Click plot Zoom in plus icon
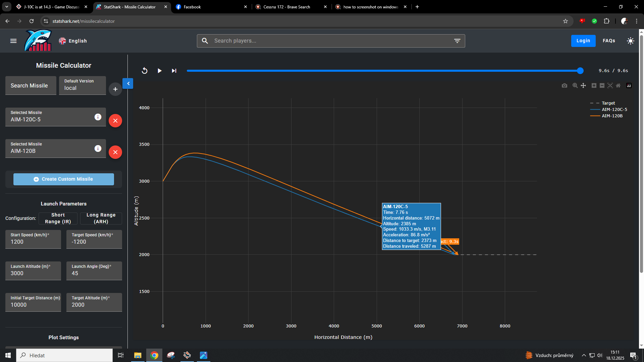This screenshot has height=362, width=644. tap(594, 85)
